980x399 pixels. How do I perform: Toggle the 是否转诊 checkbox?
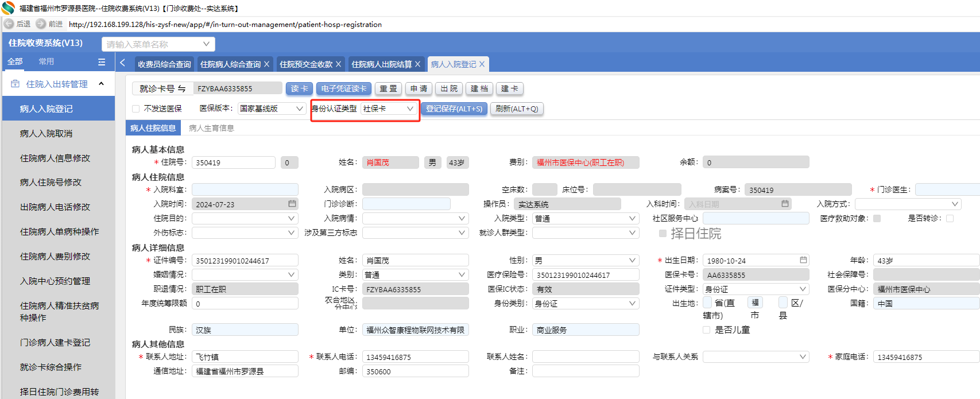click(950, 218)
